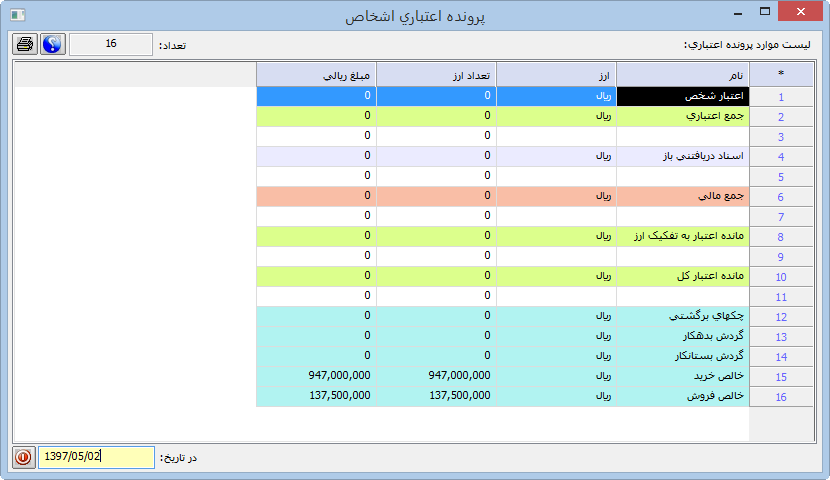
Task: Click the red power exit button
Action: [23, 457]
